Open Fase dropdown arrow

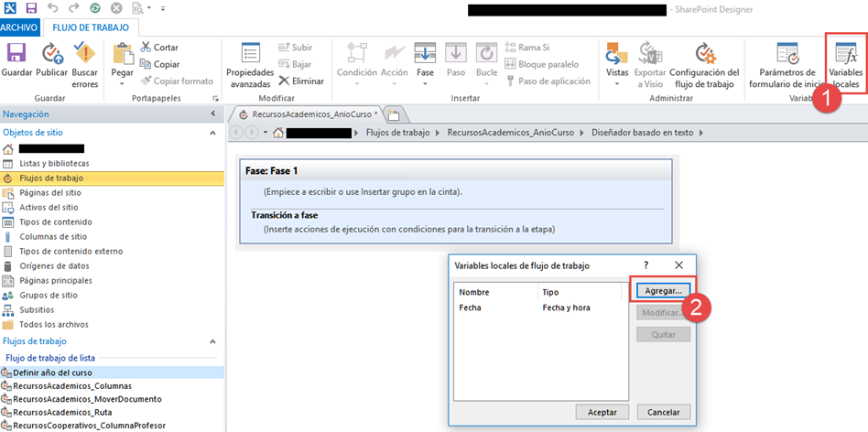[425, 84]
